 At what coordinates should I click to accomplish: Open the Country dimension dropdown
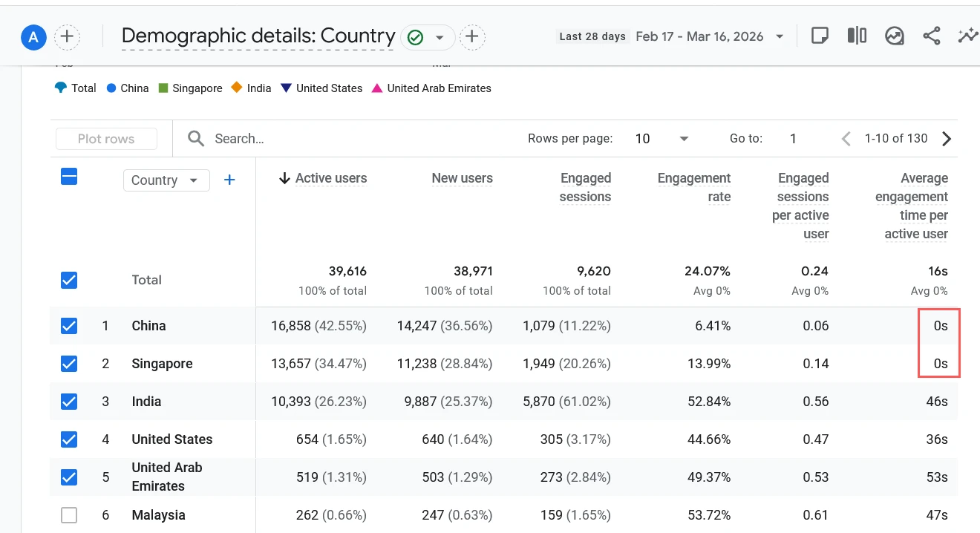click(x=166, y=180)
